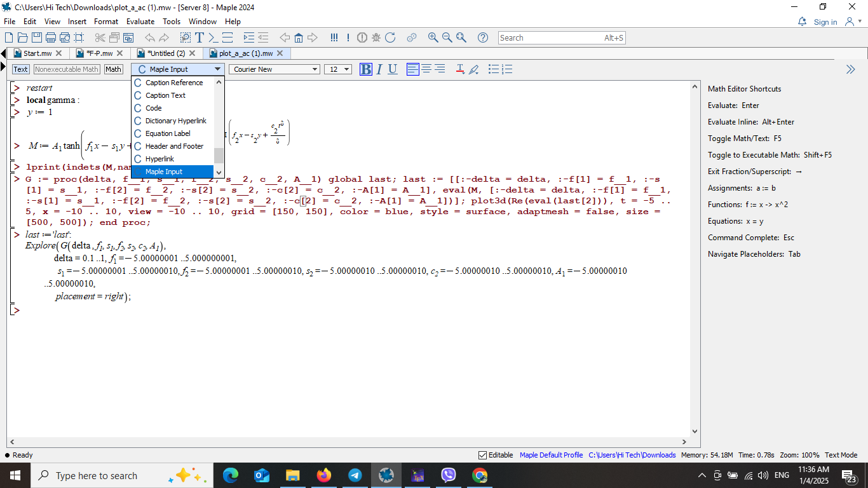Outdent the section with the outdent icon

click(x=263, y=37)
